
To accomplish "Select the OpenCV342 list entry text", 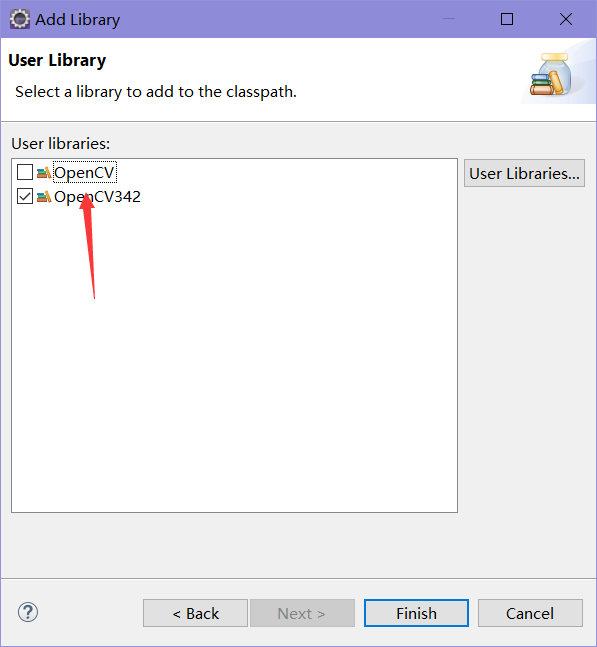I will pos(97,197).
